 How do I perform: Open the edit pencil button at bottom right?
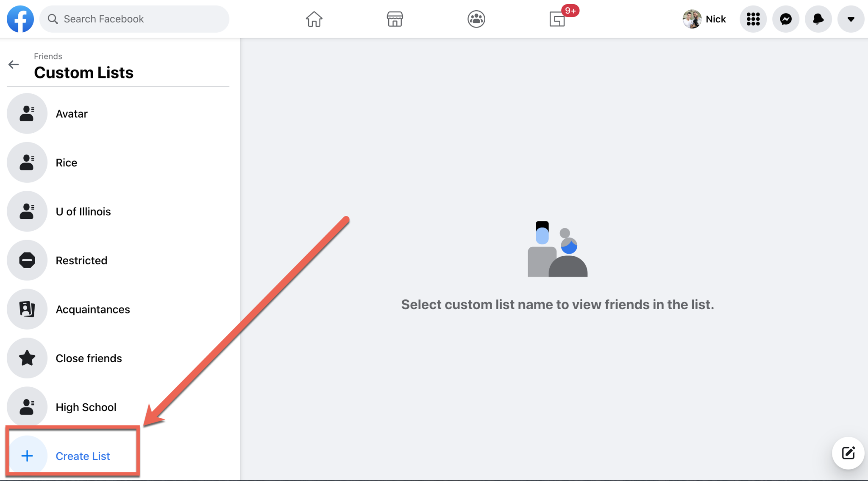(x=848, y=453)
